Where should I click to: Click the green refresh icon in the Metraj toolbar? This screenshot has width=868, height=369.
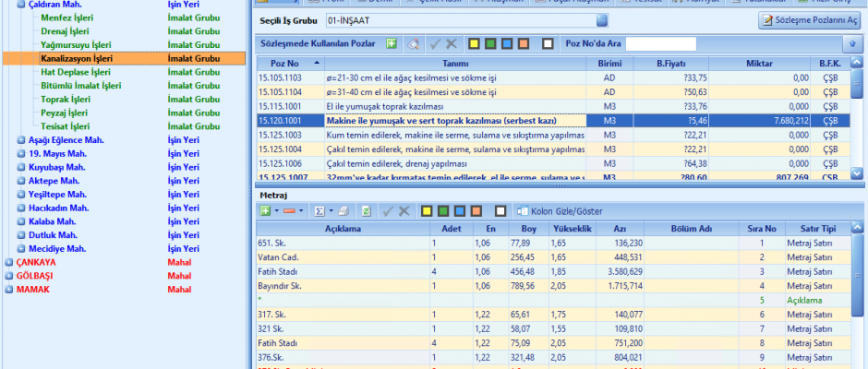coord(366,210)
